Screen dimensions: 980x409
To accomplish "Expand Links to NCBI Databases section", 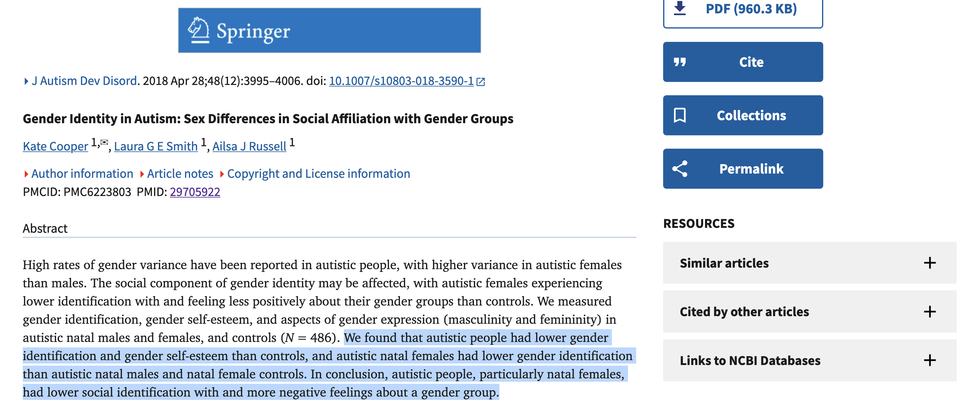I will coord(809,360).
